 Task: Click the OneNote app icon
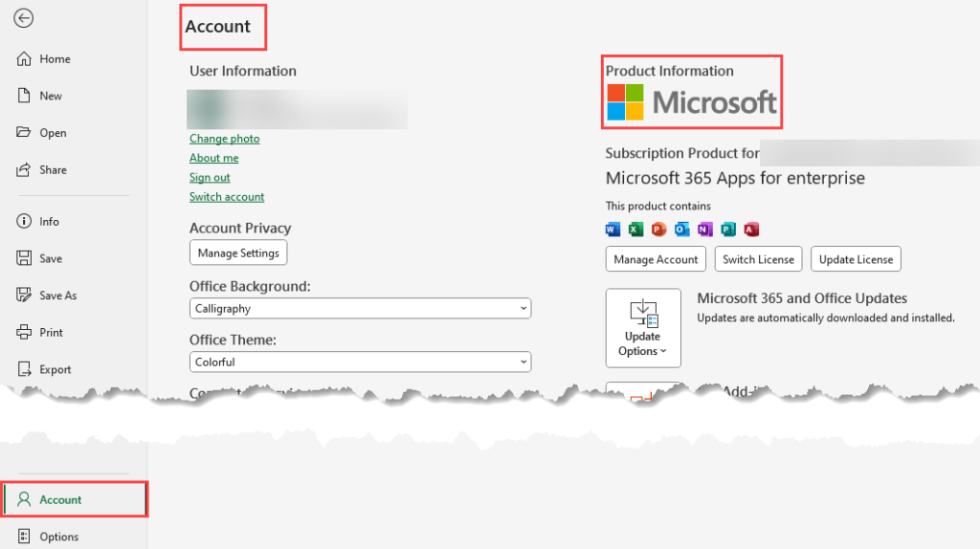705,230
